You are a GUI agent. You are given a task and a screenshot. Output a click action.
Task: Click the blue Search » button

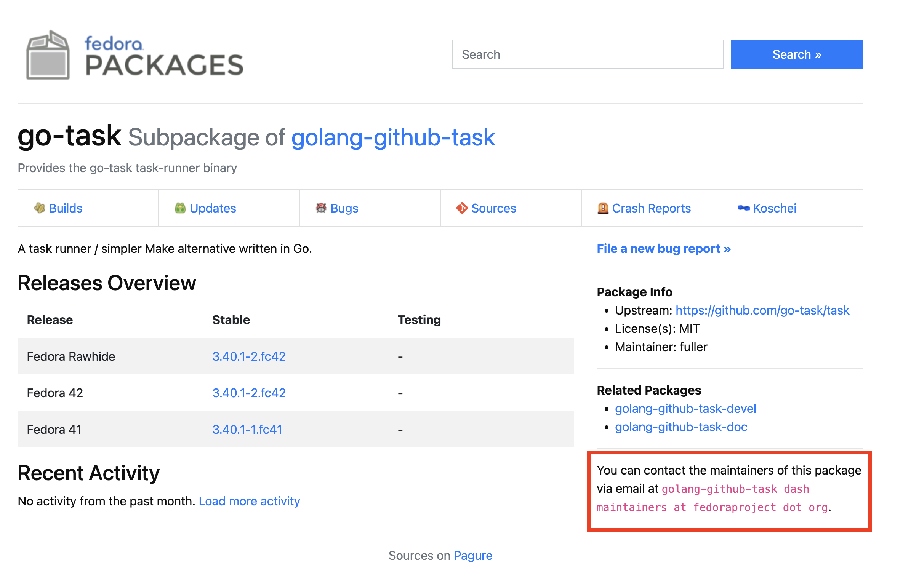797,54
